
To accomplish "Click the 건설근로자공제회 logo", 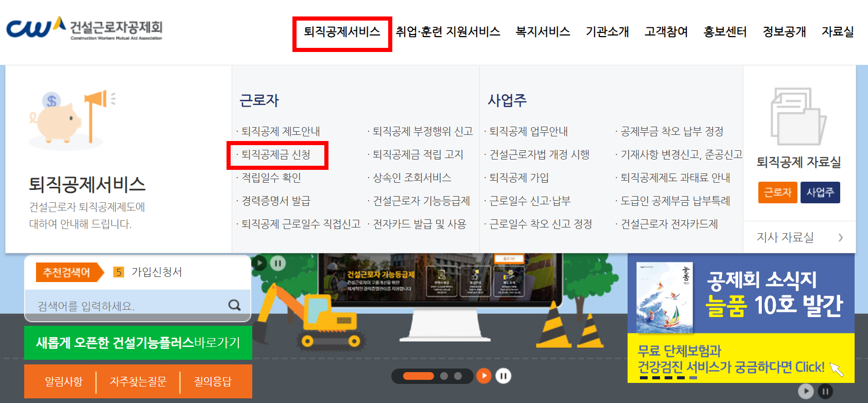I will [x=84, y=29].
